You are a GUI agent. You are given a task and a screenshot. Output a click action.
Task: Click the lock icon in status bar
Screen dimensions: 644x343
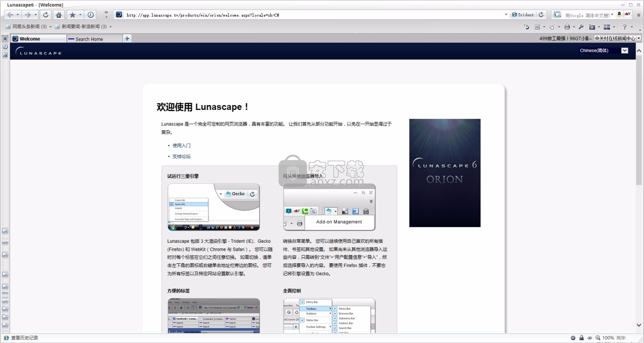pos(581,338)
